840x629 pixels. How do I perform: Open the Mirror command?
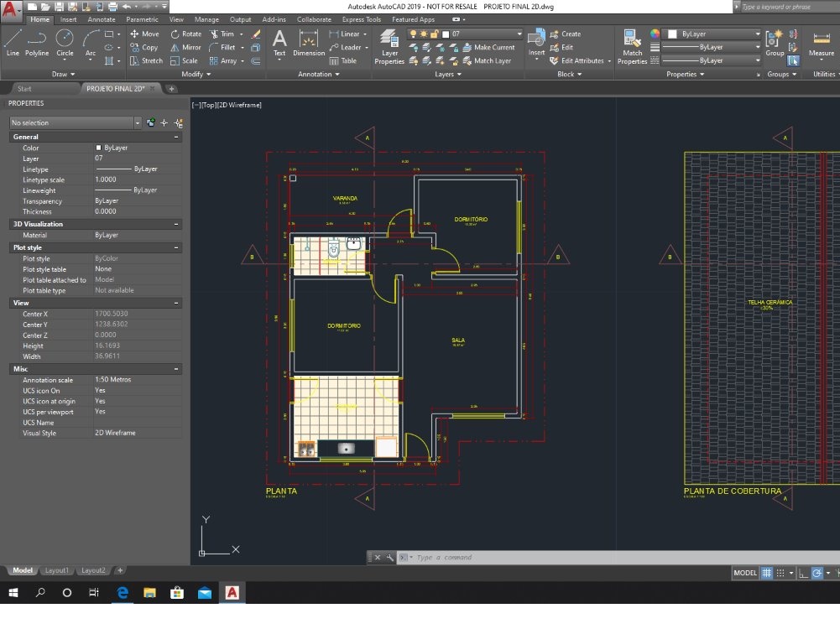(181, 47)
